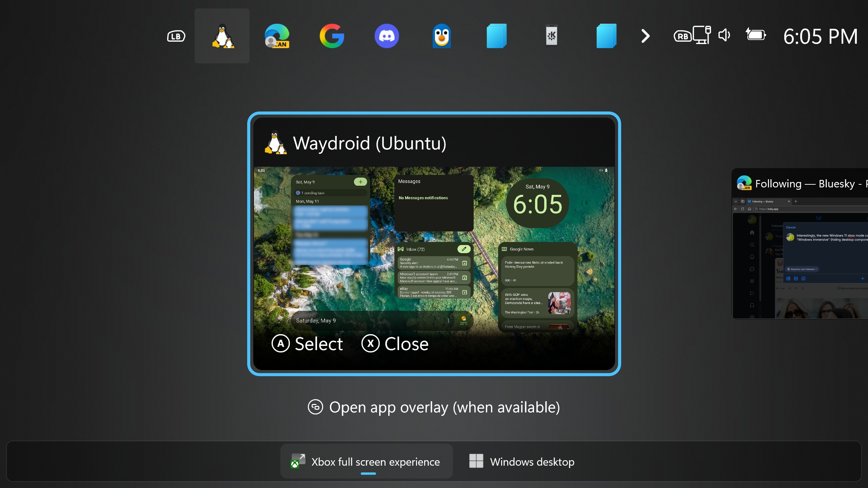
Task: Switch to the Discord app icon
Action: 387,36
